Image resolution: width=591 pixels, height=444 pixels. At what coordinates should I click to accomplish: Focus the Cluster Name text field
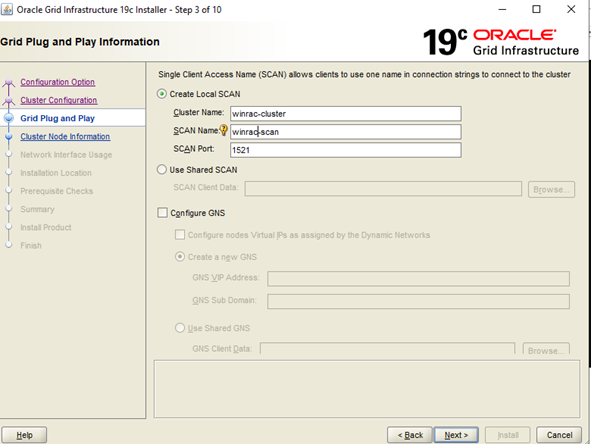(x=346, y=113)
